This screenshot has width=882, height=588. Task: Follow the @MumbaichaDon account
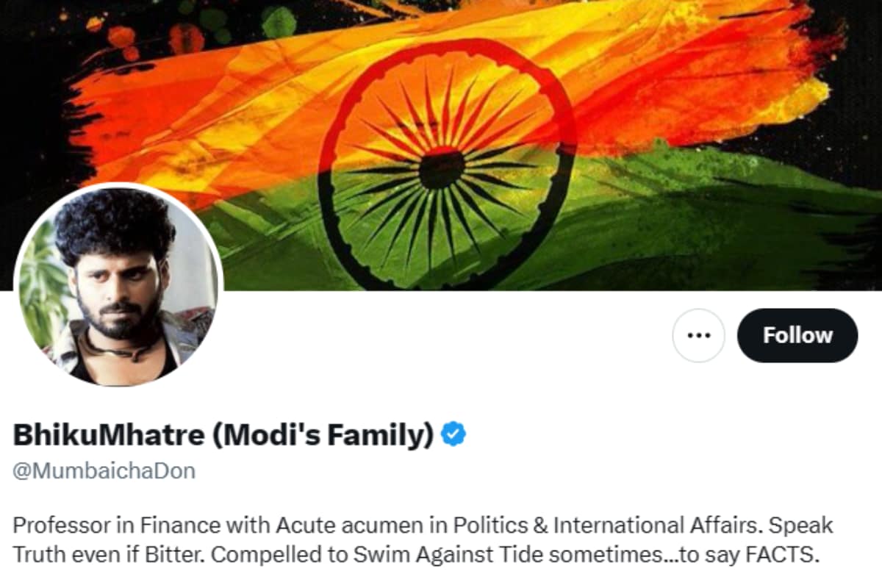[797, 335]
